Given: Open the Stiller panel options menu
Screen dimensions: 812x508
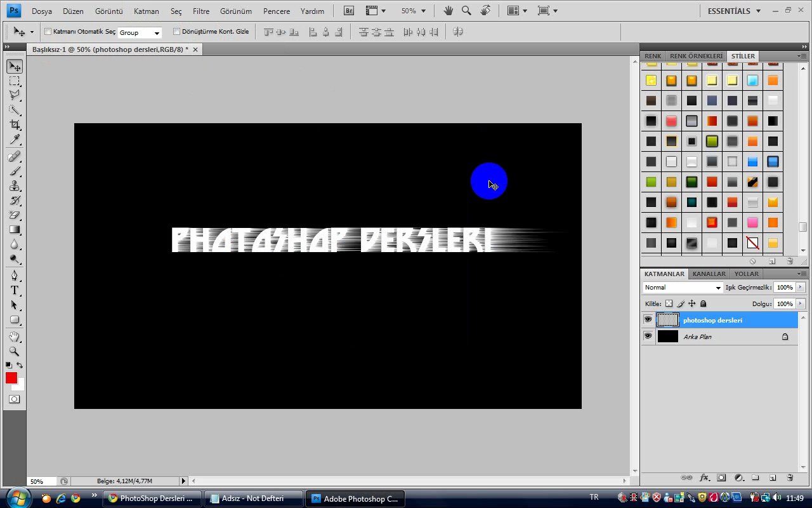Looking at the screenshot, I should click(x=802, y=56).
